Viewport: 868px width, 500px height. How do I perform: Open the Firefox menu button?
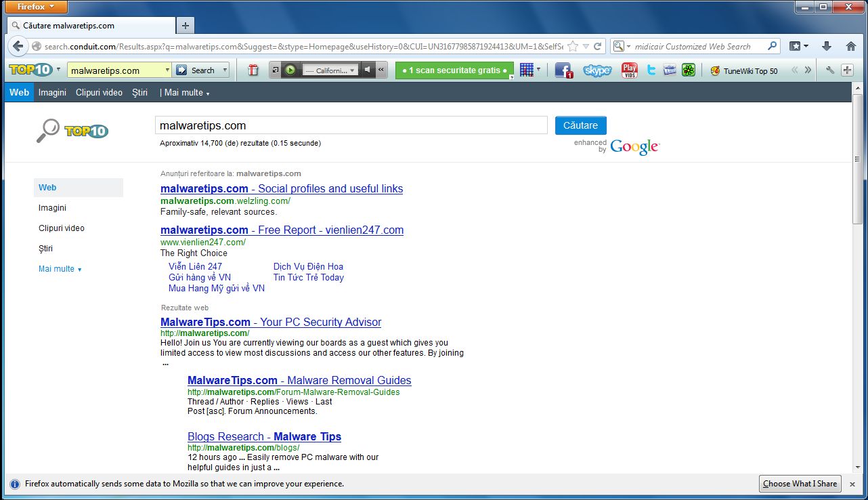pyautogui.click(x=36, y=7)
